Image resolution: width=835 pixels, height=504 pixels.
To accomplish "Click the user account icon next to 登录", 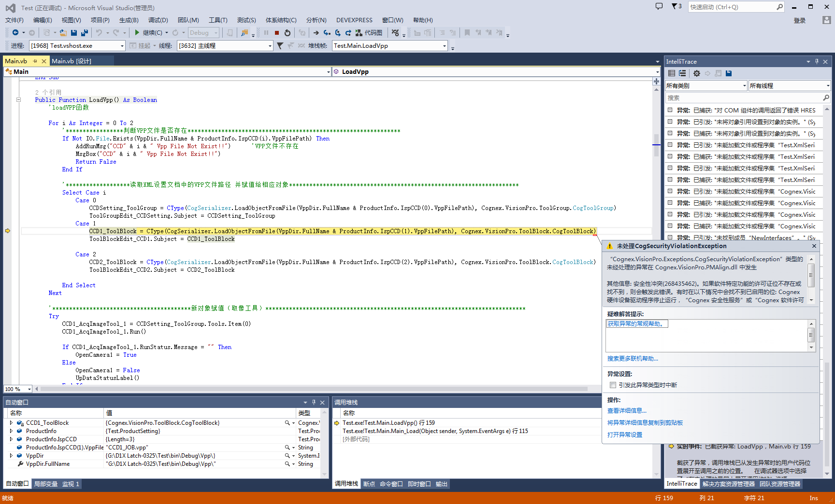I will point(827,20).
